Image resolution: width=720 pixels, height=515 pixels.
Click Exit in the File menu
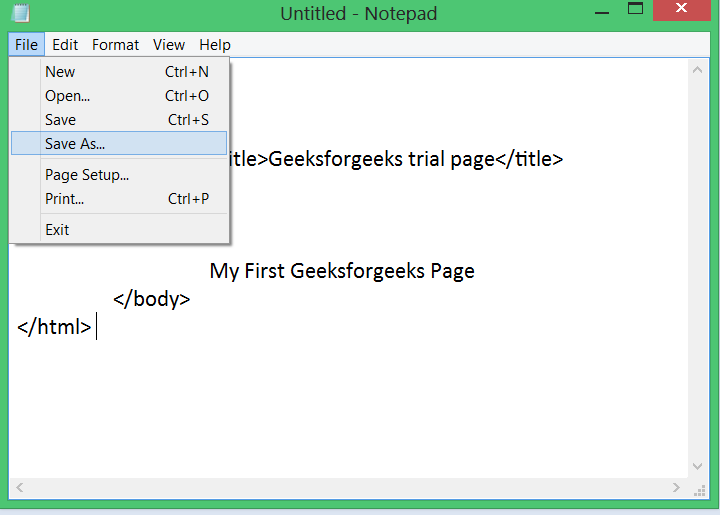point(119,230)
